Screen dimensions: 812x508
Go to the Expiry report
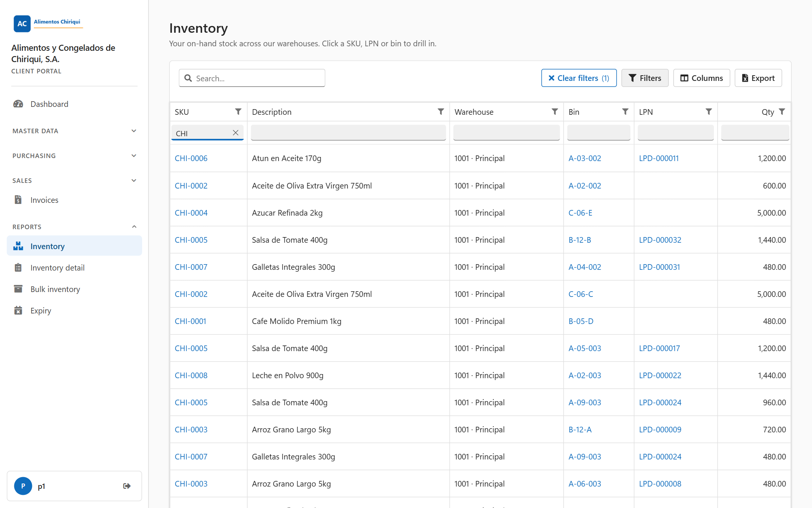(74, 310)
